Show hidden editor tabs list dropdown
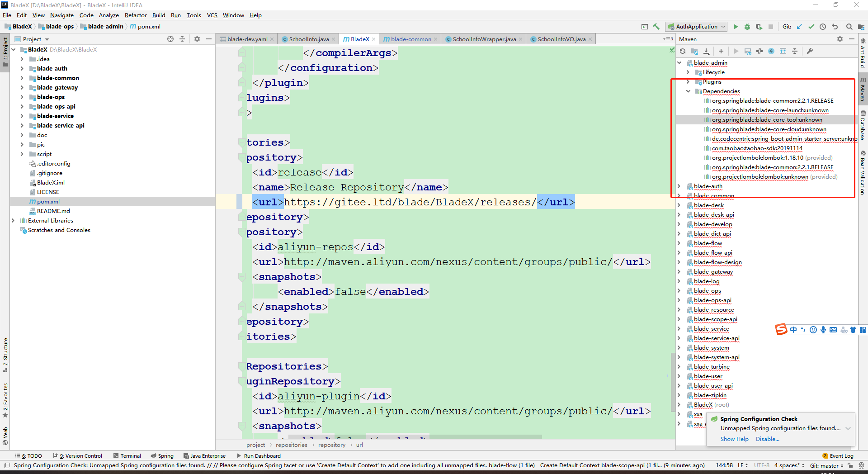 pyautogui.click(x=668, y=39)
